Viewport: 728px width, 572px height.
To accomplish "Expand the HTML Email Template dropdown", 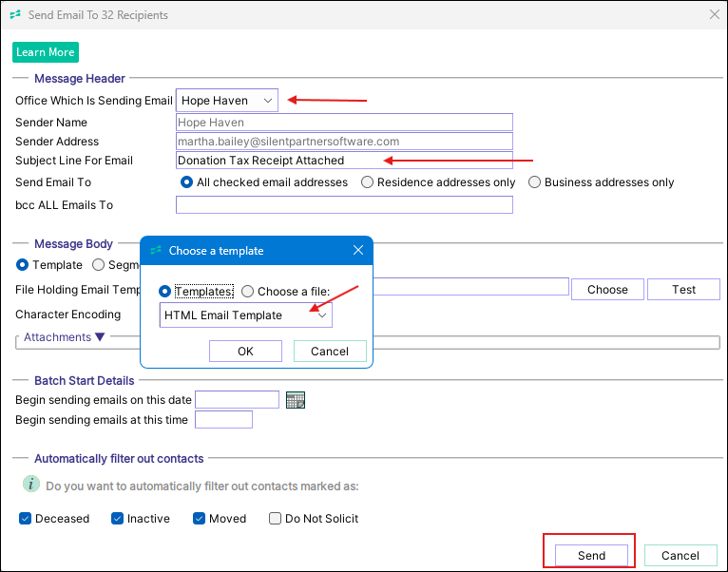I will coord(322,315).
